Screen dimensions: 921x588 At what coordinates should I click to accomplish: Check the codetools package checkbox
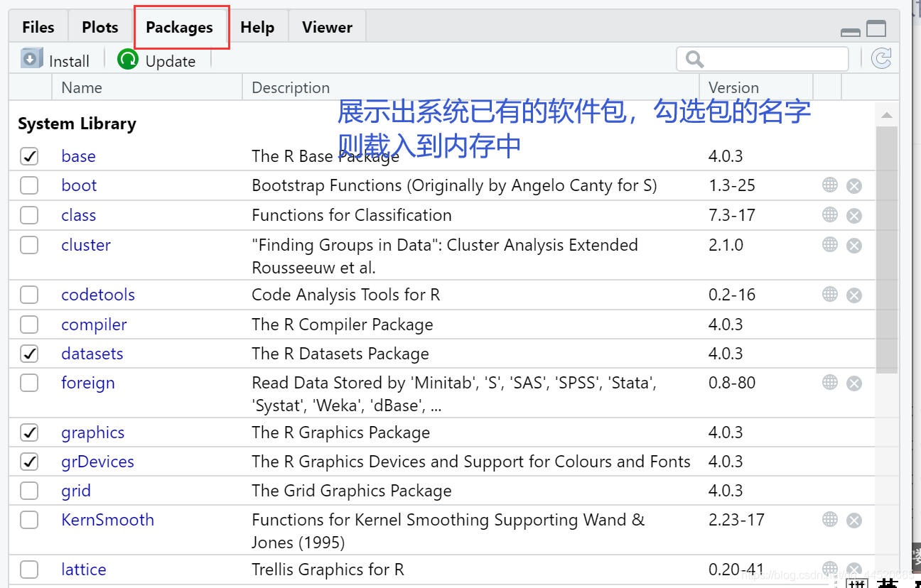(29, 295)
